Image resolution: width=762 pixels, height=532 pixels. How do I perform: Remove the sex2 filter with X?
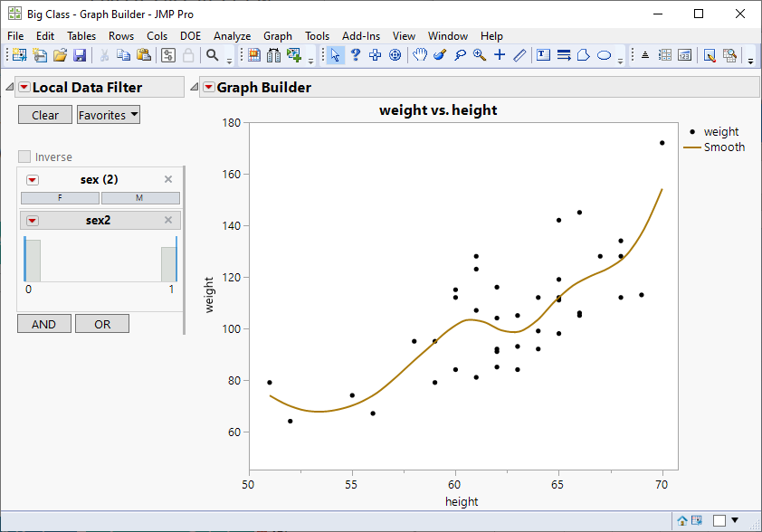[168, 220]
